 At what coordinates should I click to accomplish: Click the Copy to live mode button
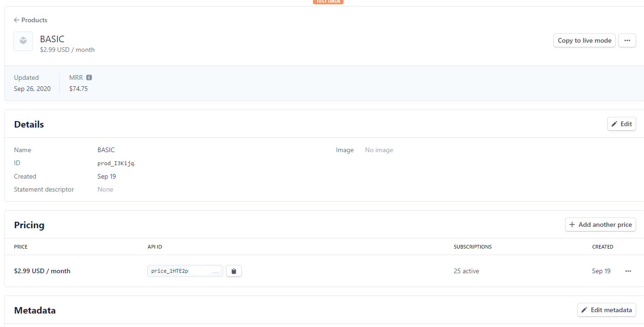click(584, 40)
